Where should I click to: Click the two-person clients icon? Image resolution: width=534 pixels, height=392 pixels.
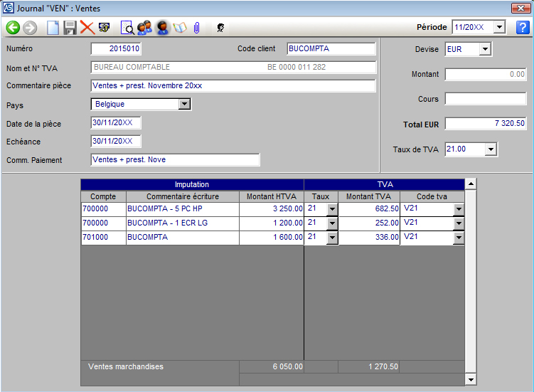tap(144, 28)
